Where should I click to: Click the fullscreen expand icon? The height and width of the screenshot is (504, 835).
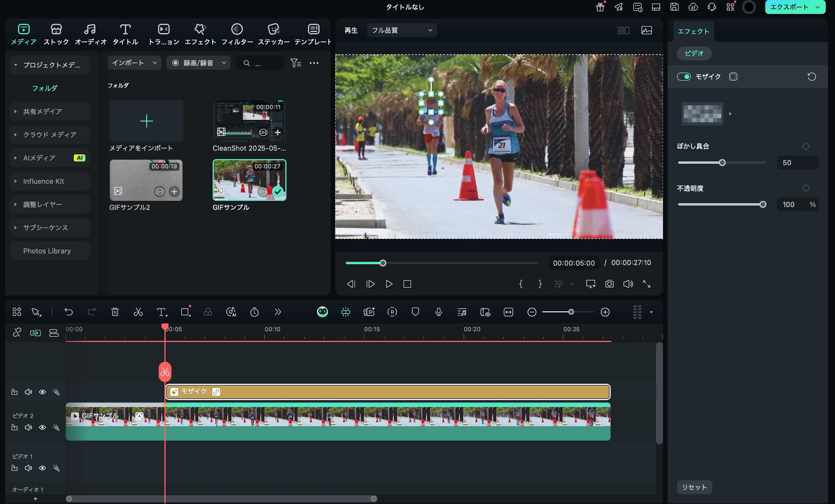coord(647,284)
